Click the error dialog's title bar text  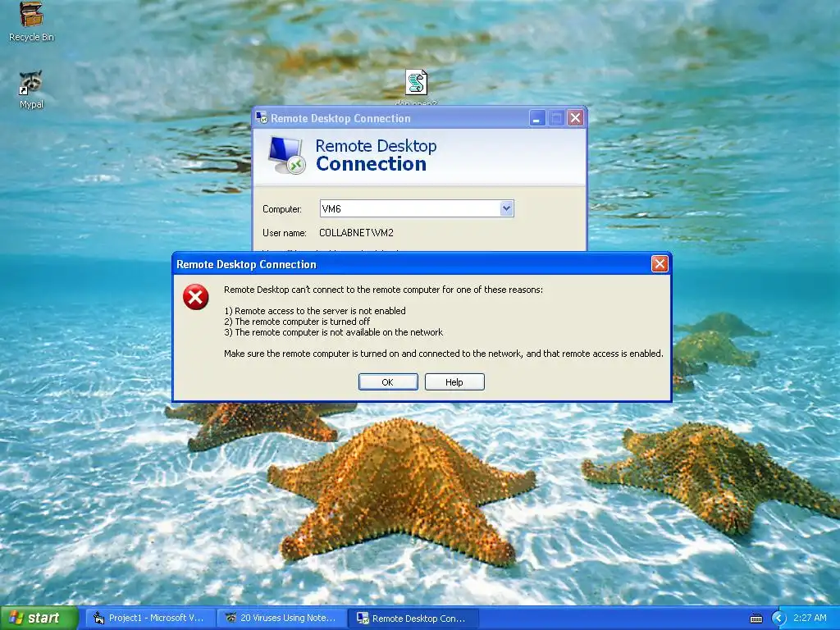(x=246, y=264)
